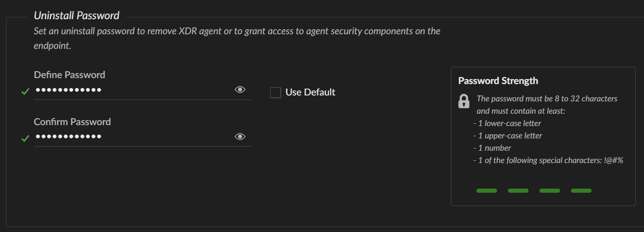Reveal the Confirm Password field using eye icon
This screenshot has height=232, width=644.
click(x=240, y=137)
